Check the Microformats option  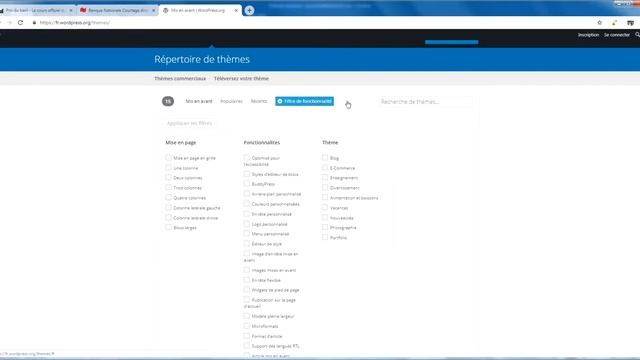tap(247, 326)
